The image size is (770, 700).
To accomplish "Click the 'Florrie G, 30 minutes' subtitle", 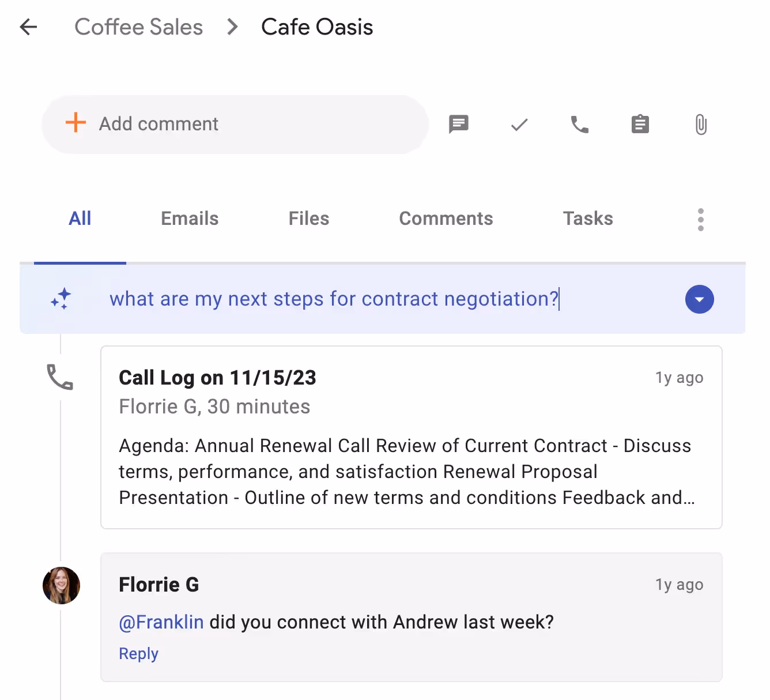I will [x=214, y=407].
